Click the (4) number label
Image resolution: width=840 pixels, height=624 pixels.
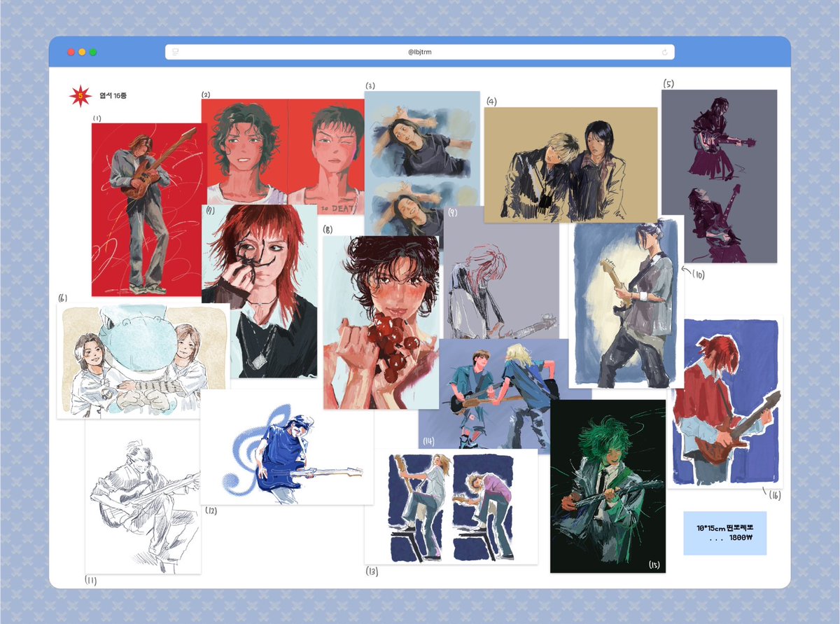tap(491, 101)
